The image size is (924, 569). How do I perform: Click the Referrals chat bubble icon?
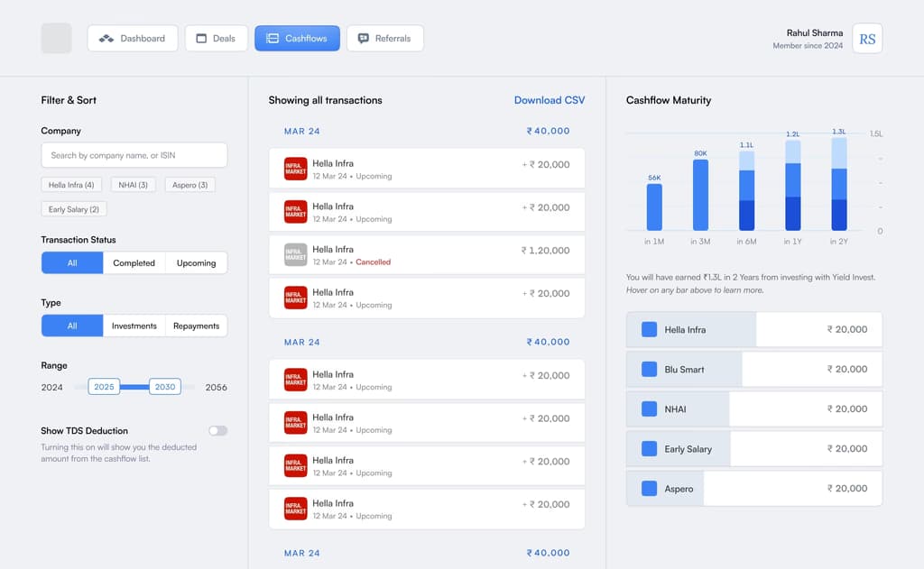364,38
